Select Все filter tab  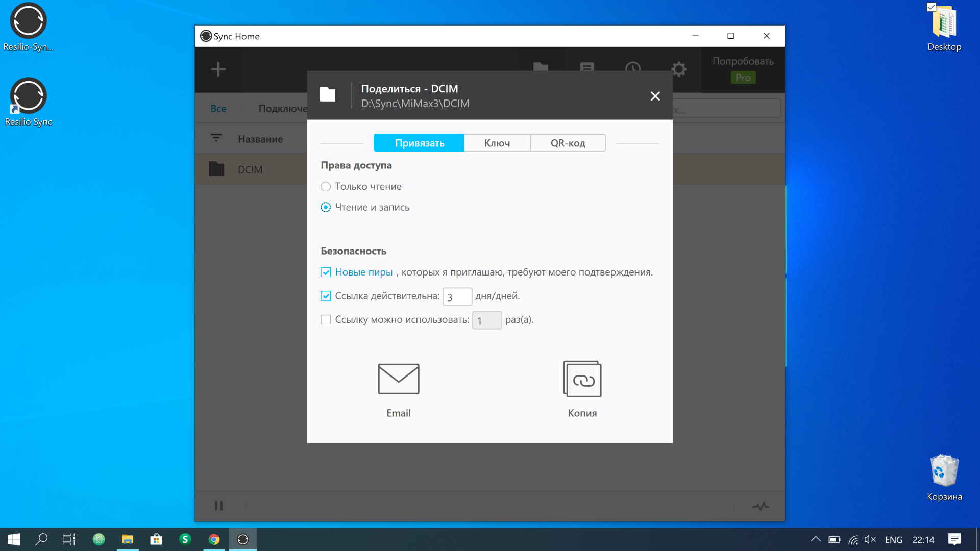pos(218,108)
